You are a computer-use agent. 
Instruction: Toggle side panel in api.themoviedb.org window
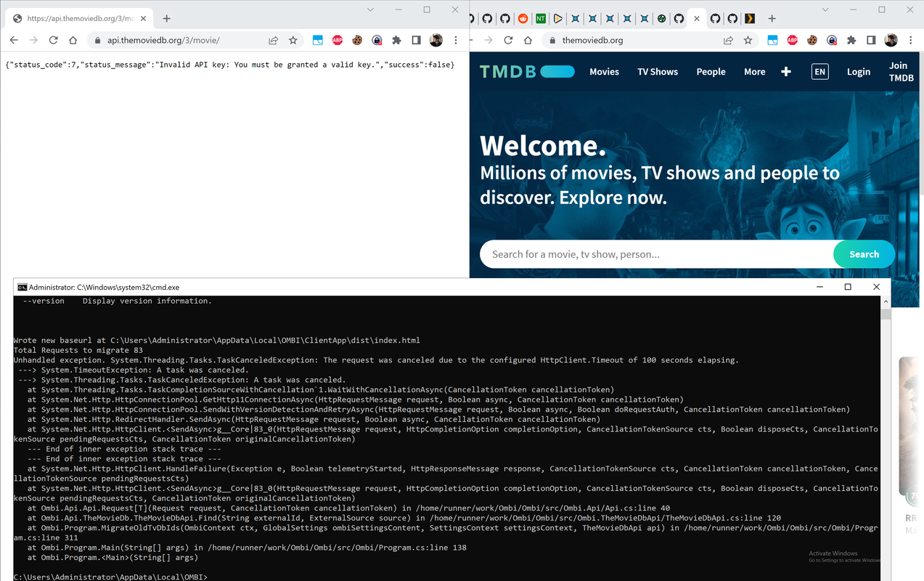[416, 41]
